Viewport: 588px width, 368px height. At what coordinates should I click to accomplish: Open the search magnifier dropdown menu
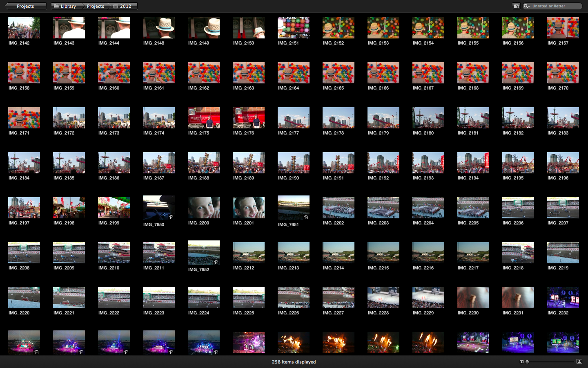pos(527,6)
